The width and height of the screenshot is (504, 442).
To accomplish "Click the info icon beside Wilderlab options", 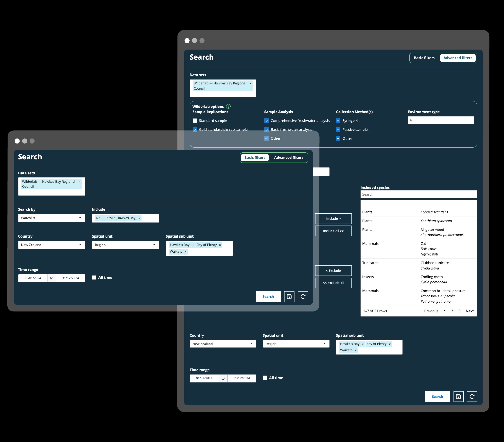I will [x=228, y=106].
